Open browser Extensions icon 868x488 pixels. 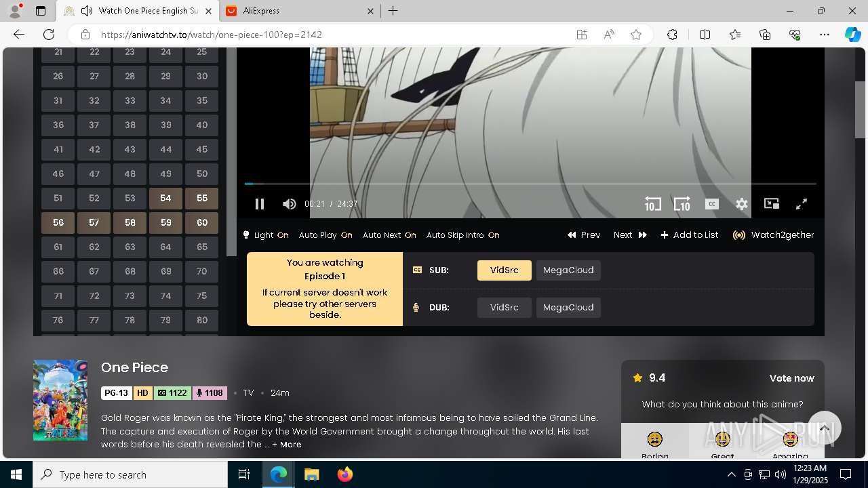[x=672, y=35]
